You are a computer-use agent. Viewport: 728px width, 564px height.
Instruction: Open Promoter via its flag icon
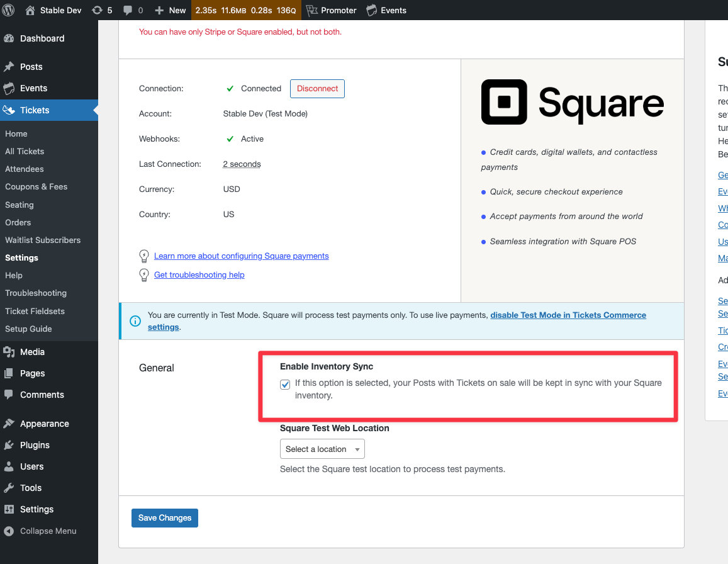[311, 10]
